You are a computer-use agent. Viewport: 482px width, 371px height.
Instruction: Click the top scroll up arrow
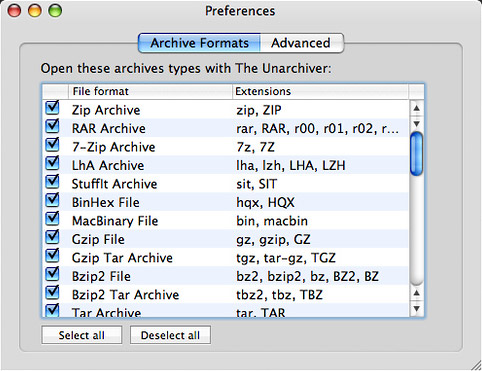pyautogui.click(x=416, y=108)
